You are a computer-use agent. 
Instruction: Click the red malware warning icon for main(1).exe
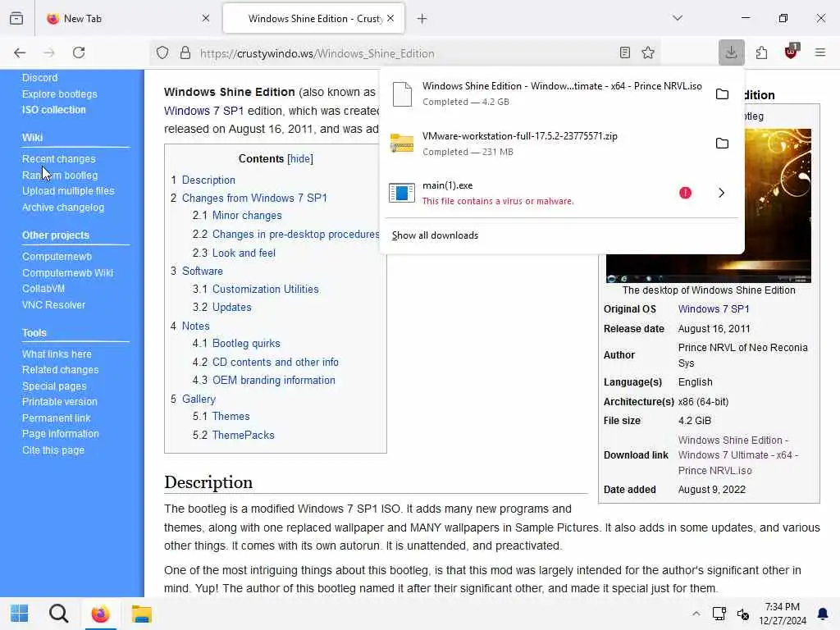point(685,193)
